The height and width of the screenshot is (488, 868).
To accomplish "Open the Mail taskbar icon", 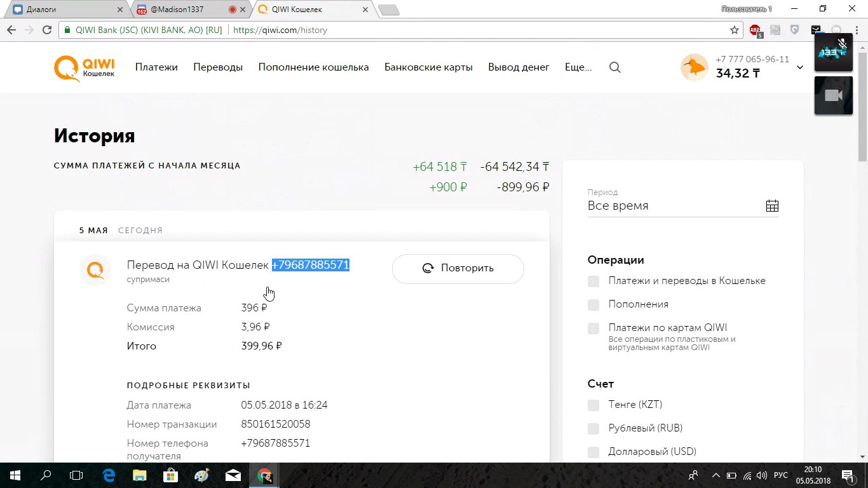I will click(x=233, y=475).
